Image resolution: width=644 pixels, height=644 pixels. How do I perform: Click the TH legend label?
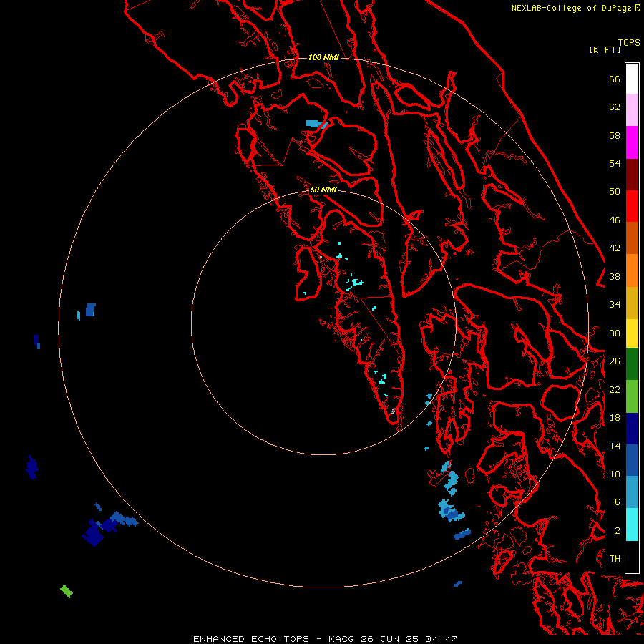click(x=615, y=559)
